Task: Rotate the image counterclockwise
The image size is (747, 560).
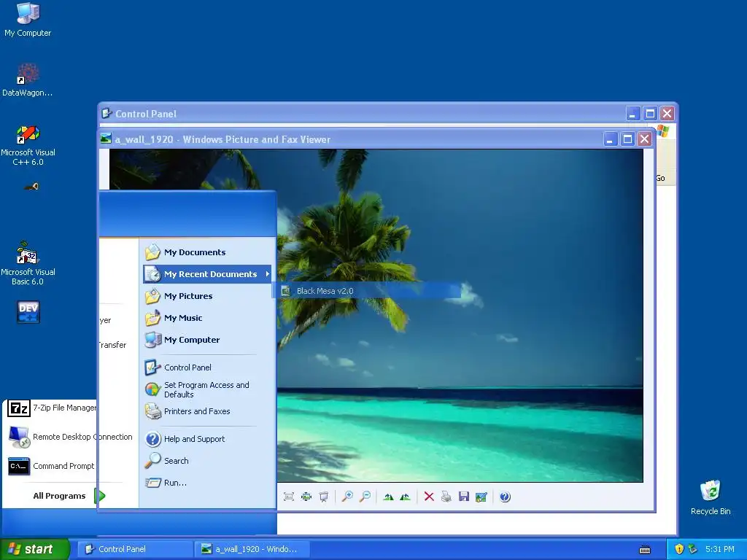Action: [406, 497]
